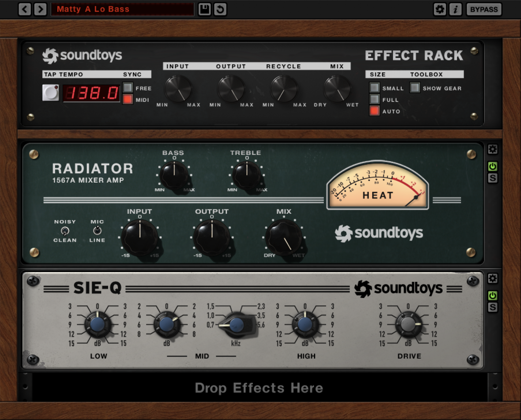Click the Sie-Q LOW band knob

click(x=97, y=325)
